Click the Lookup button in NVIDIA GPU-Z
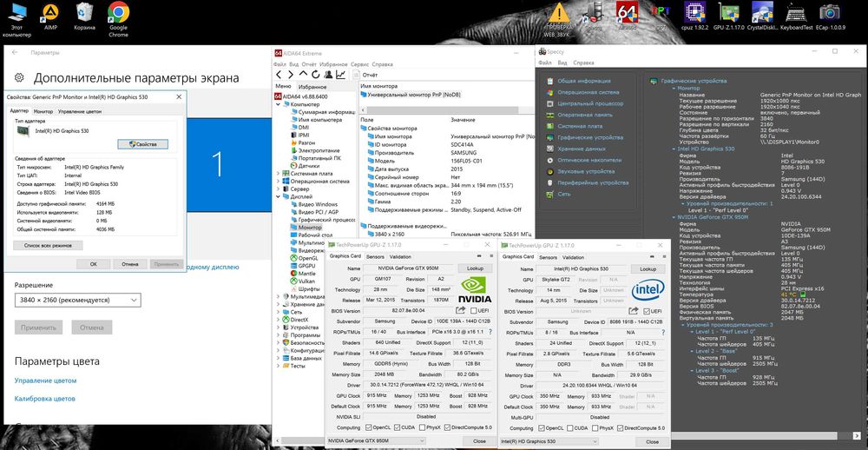 pyautogui.click(x=475, y=268)
